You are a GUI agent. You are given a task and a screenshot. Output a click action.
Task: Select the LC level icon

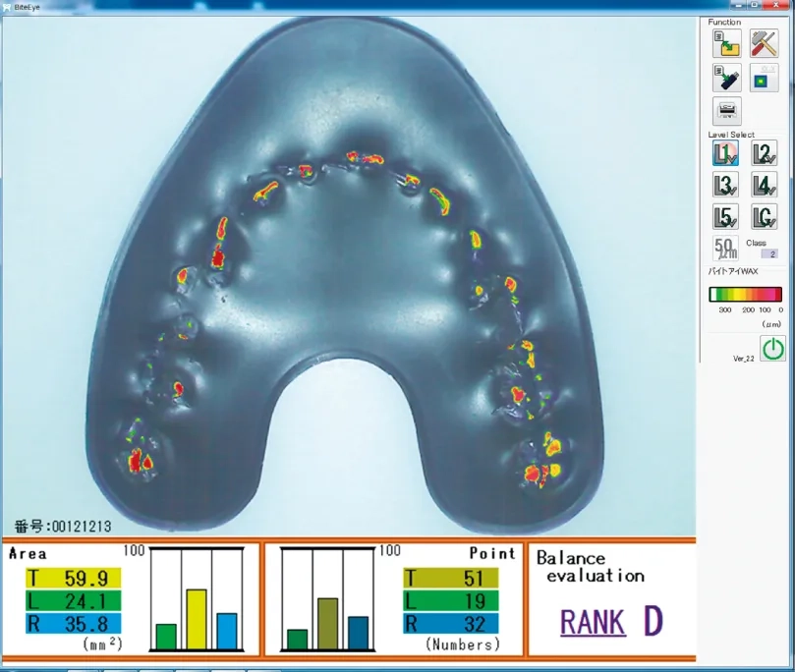[764, 217]
